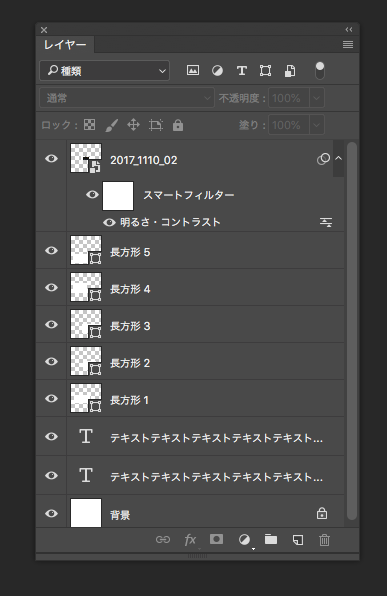The image size is (387, 596).
Task: Hide the 明るさ・コントラスト filter eye
Action: pyautogui.click(x=109, y=222)
